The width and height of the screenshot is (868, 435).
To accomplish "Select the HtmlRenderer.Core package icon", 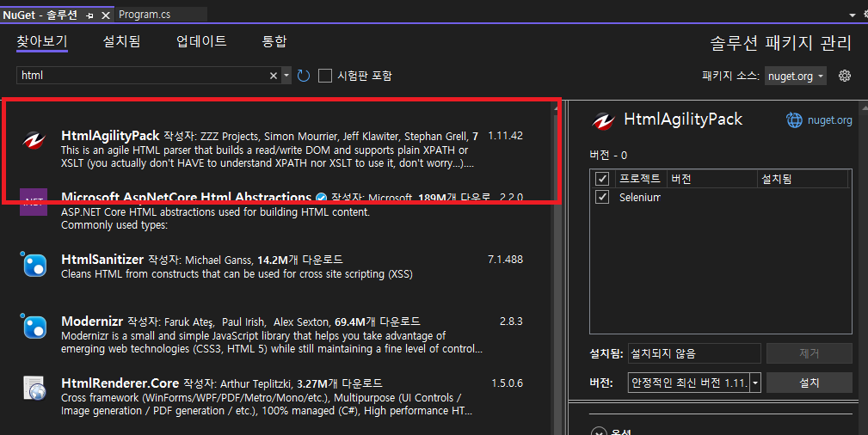I will tap(34, 388).
